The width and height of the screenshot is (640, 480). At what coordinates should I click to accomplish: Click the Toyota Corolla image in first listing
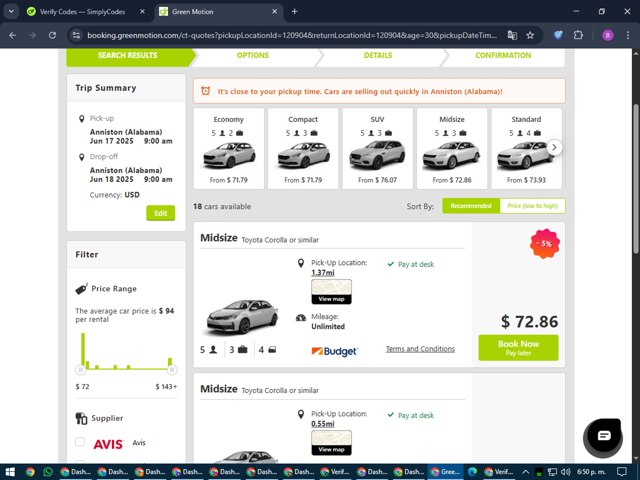coord(242,317)
